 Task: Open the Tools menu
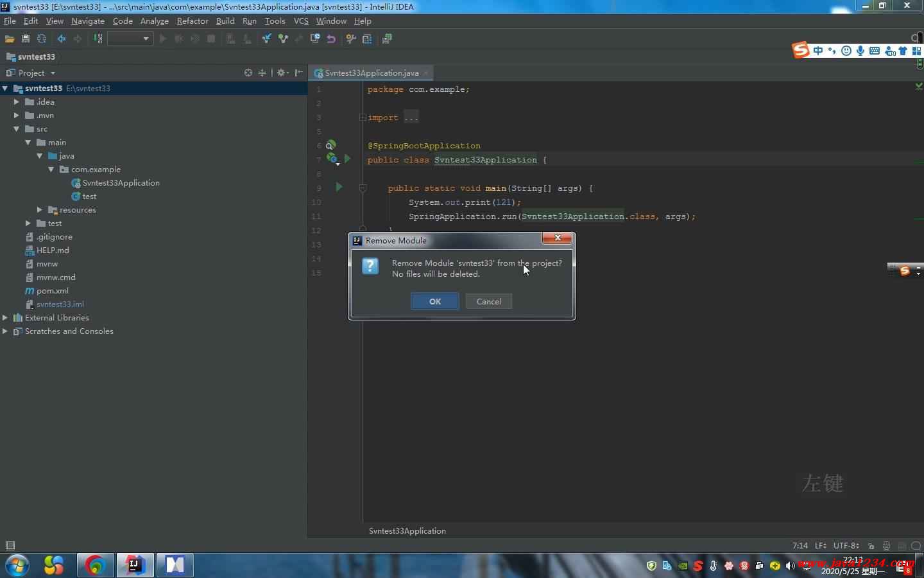point(275,21)
